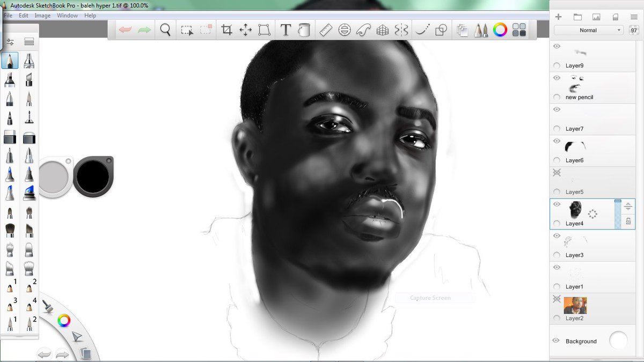Click the Undo arrow in top toolbar
The height and width of the screenshot is (362, 644).
tap(125, 30)
